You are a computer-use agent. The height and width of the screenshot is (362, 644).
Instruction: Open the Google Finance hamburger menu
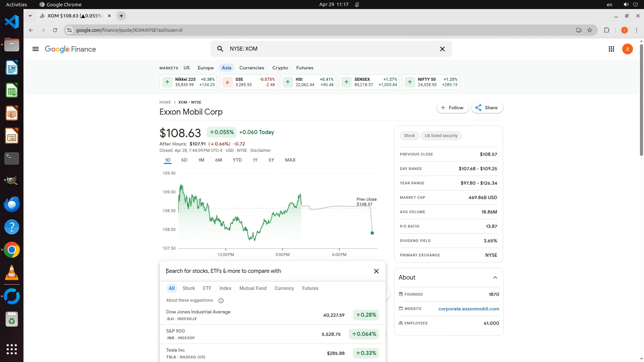click(x=35, y=49)
